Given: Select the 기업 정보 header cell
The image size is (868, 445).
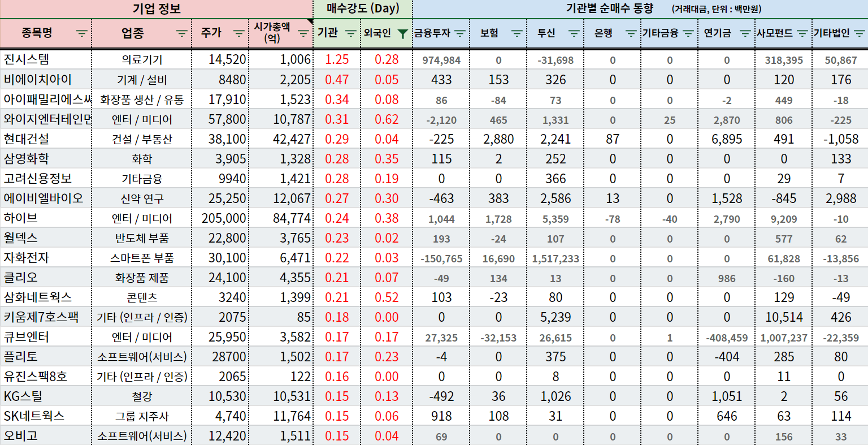Looking at the screenshot, I should (x=157, y=9).
